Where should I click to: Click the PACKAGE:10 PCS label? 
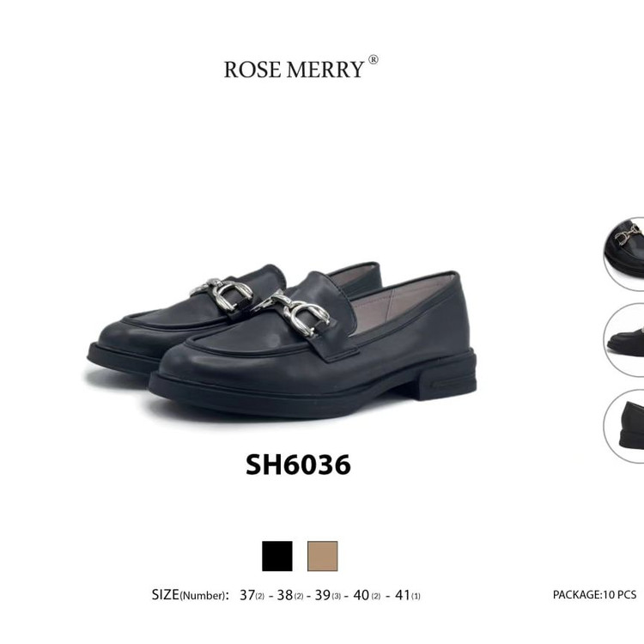coord(594,594)
